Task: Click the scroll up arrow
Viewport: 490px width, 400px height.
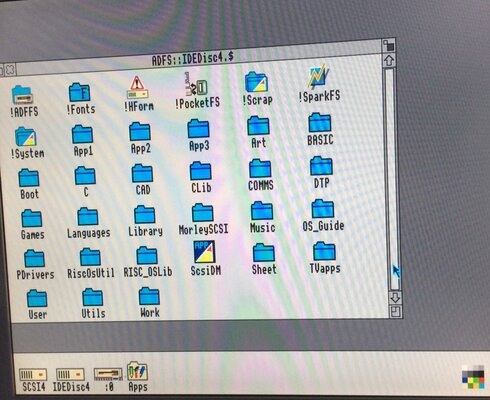Action: coord(389,61)
